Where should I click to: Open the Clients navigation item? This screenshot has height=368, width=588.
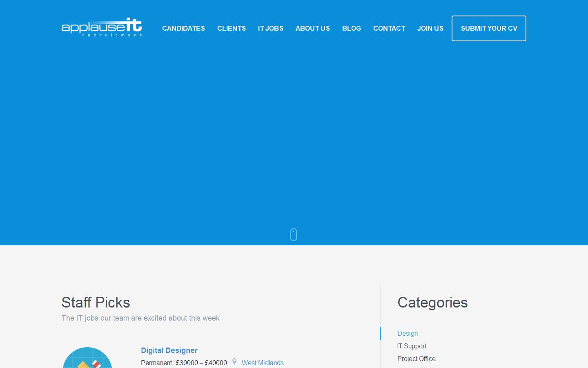coord(232,28)
